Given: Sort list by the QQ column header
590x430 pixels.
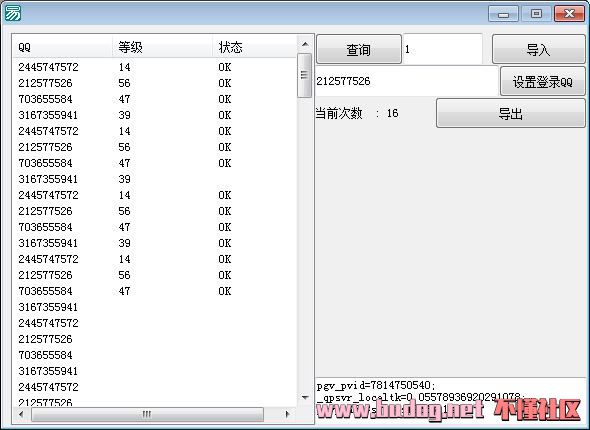Looking at the screenshot, I should [62, 47].
